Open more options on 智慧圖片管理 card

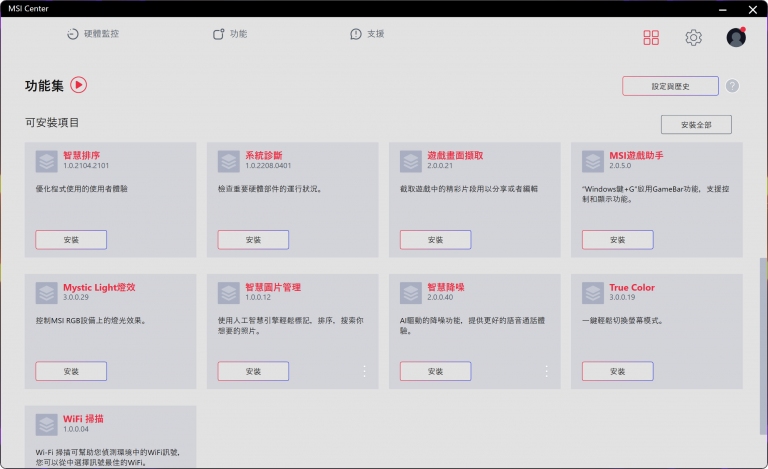pos(364,371)
